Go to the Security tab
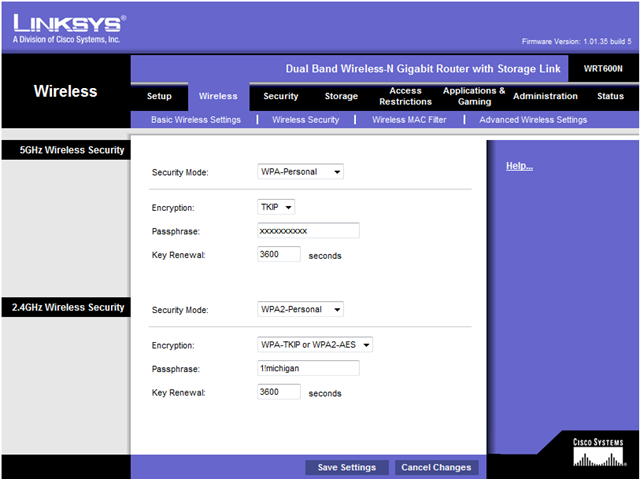The image size is (640, 479). tap(281, 96)
